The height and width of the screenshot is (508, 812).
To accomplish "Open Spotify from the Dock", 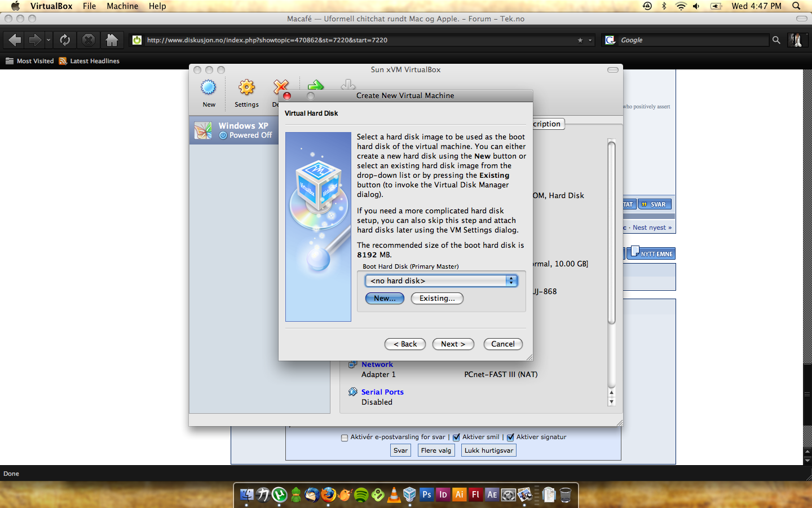I will pos(361,494).
